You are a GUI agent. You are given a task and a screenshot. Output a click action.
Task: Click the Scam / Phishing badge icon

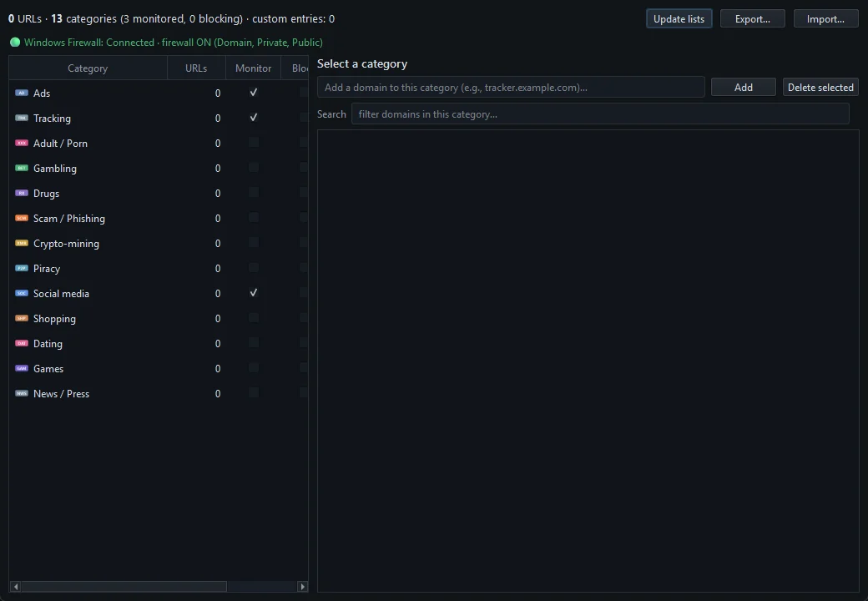[22, 218]
